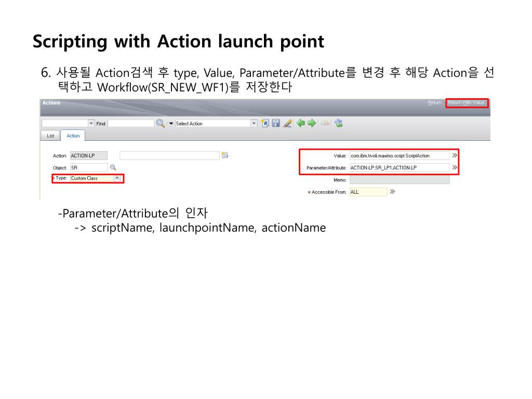Viewport: 532px width, 399px height.
Task: Click the Value field with ScriptAction class
Action: pyautogui.click(x=400, y=155)
